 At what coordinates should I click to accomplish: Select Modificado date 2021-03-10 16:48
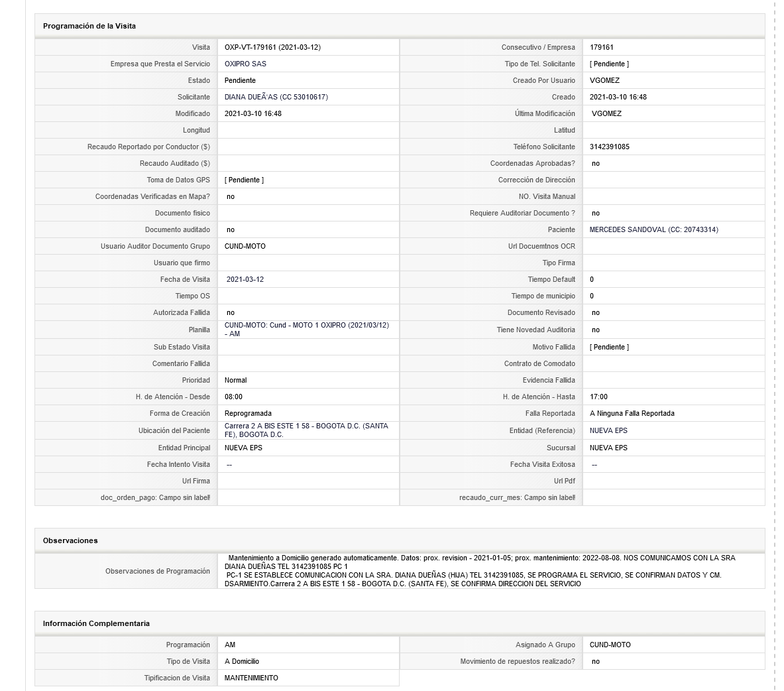tap(253, 113)
